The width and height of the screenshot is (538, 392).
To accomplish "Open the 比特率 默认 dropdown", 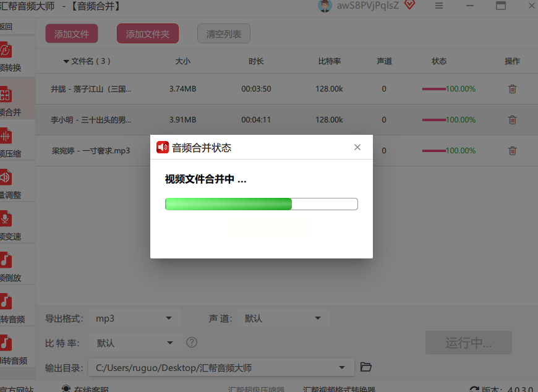I will coord(135,343).
